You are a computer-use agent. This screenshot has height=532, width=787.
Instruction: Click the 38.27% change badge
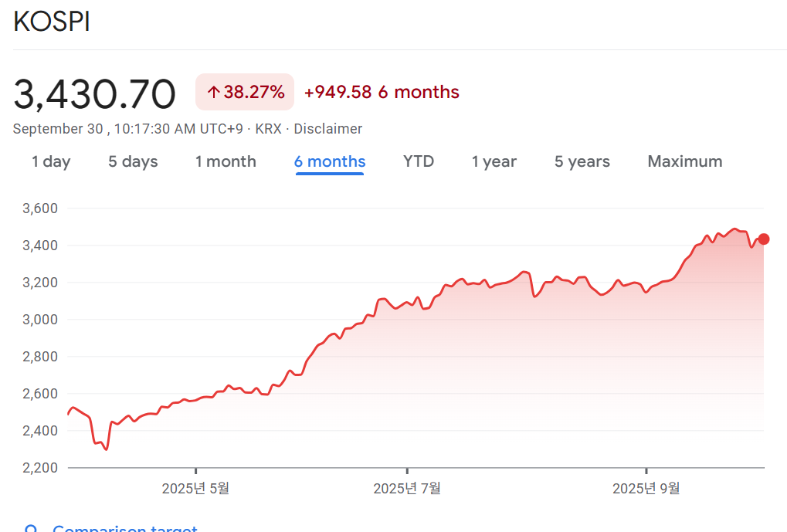(x=245, y=93)
